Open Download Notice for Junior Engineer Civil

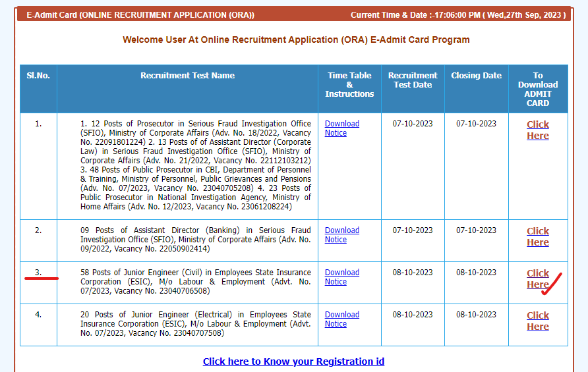[x=341, y=277]
